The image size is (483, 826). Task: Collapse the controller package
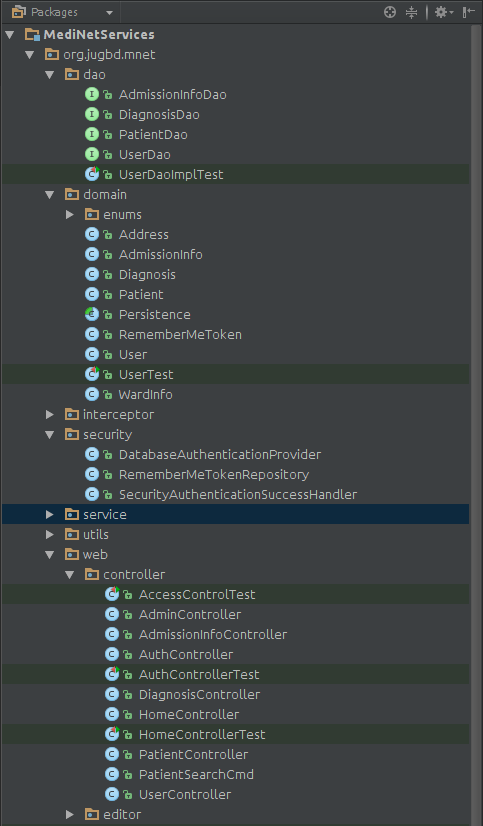[70, 575]
